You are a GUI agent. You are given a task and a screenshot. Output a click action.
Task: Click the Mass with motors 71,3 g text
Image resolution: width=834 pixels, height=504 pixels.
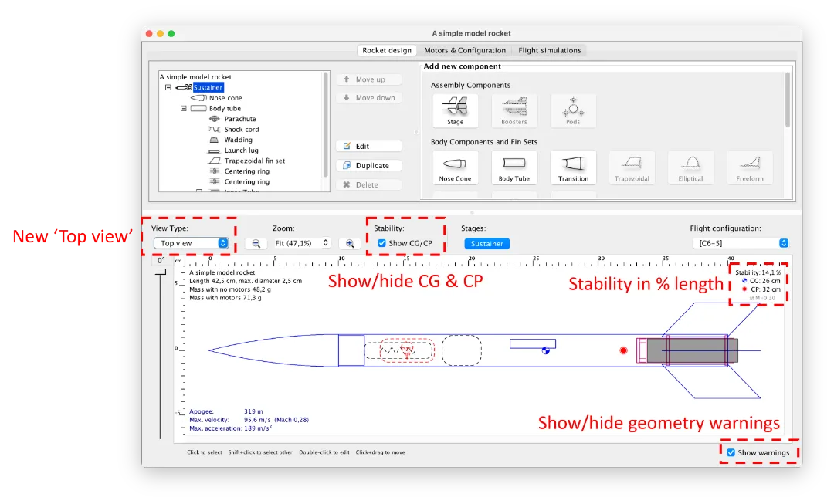pyautogui.click(x=225, y=298)
